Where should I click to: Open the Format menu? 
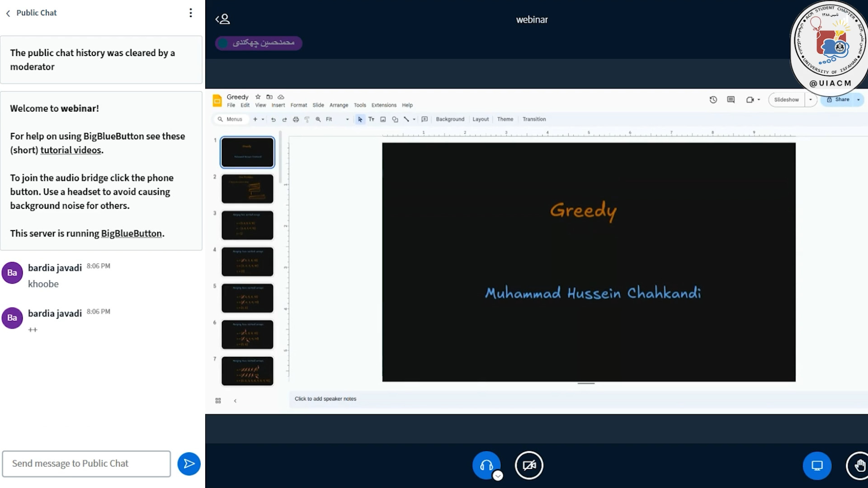click(x=298, y=105)
